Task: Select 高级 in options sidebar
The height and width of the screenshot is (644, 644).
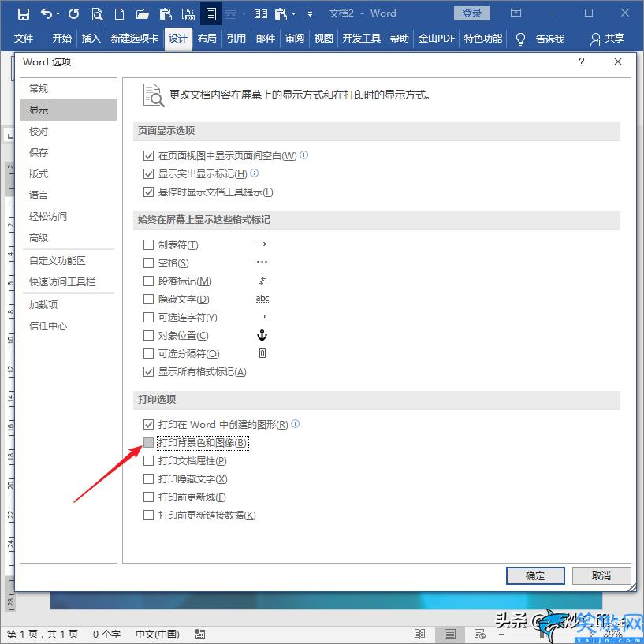Action: pyautogui.click(x=69, y=238)
